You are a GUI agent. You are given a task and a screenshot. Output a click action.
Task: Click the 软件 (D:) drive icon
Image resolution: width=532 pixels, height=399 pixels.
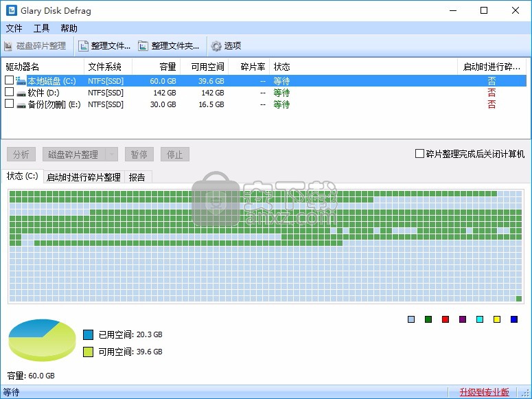[x=21, y=93]
